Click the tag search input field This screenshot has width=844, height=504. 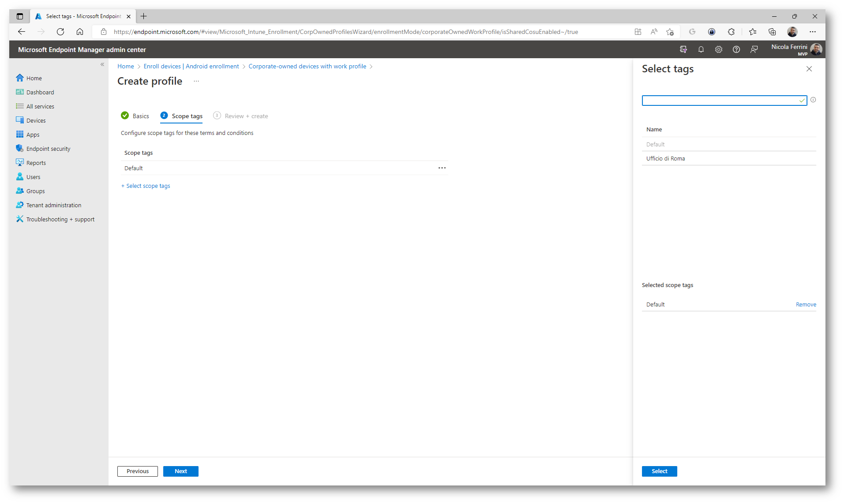click(724, 101)
